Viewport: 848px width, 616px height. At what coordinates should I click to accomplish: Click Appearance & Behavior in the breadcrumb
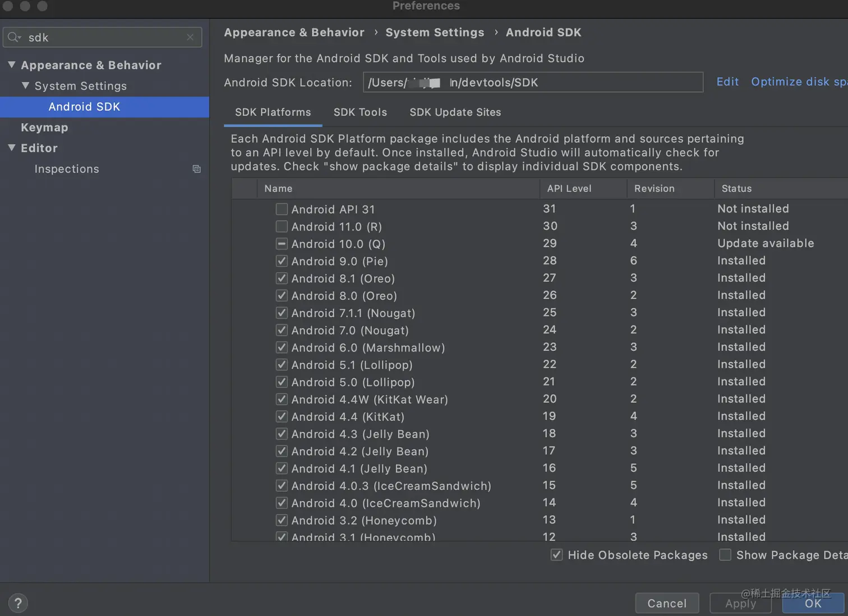coord(294,33)
